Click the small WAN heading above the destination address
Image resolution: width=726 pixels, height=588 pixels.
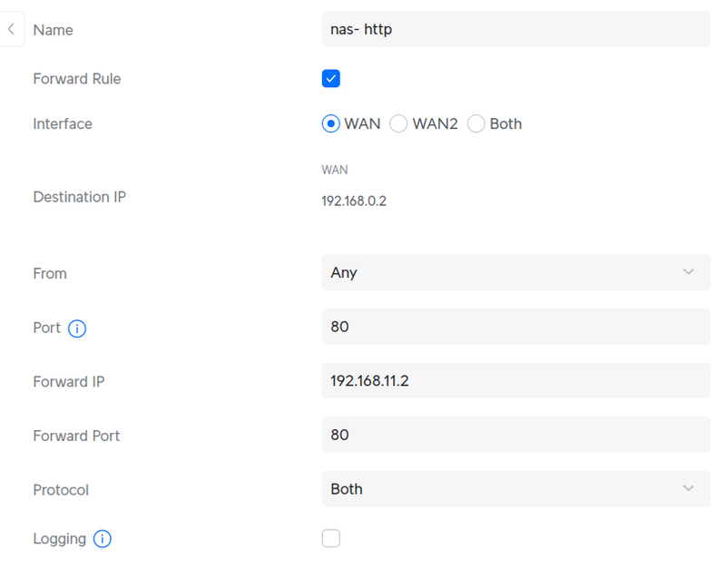pos(334,170)
